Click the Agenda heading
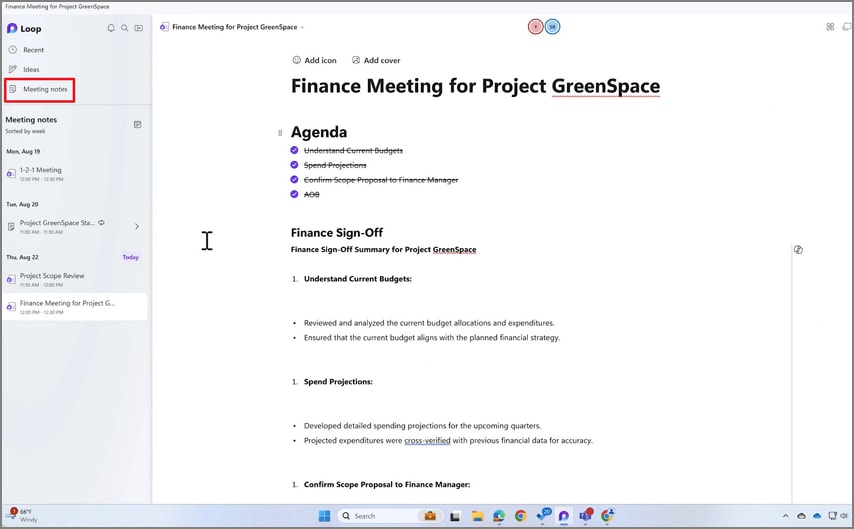The image size is (854, 529). point(319,132)
